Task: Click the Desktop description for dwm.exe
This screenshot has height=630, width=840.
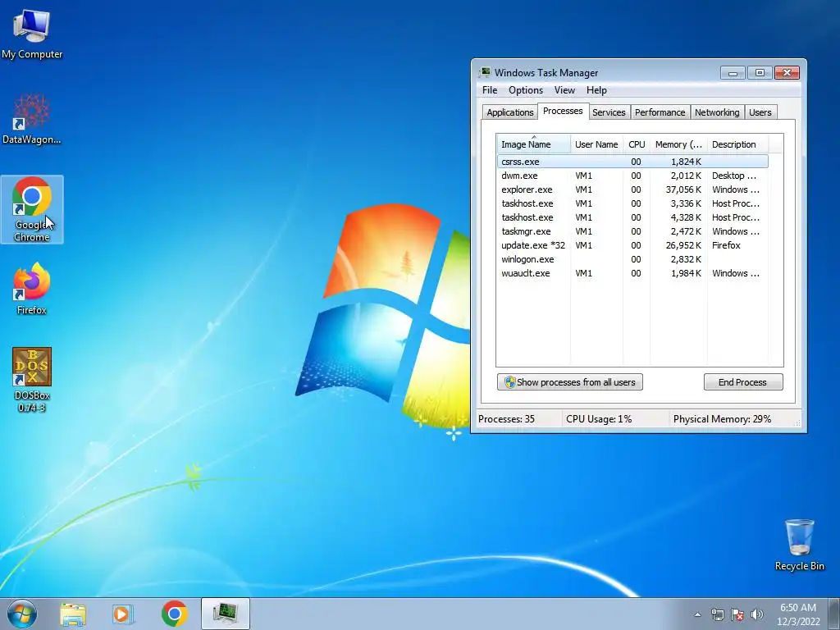Action: point(734,176)
